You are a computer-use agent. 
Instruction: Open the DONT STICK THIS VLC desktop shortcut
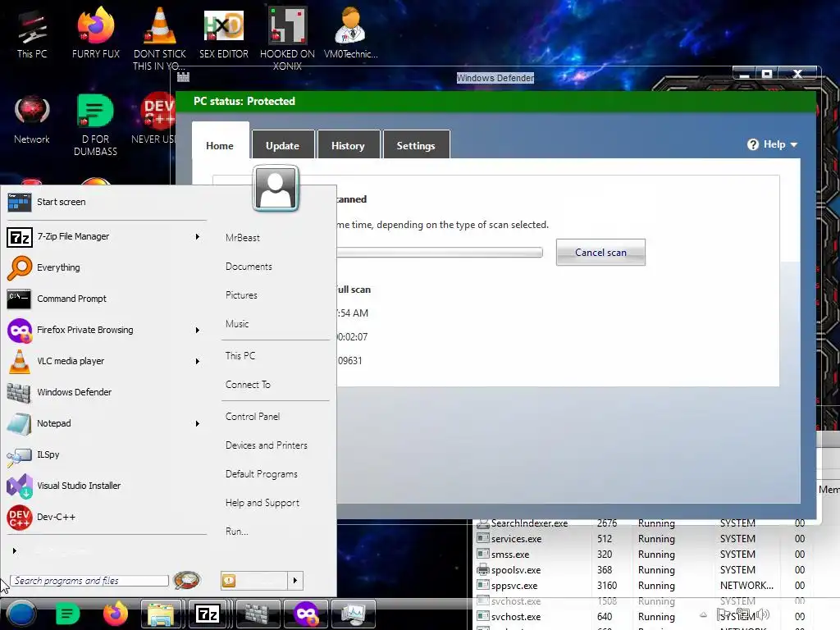[x=160, y=39]
